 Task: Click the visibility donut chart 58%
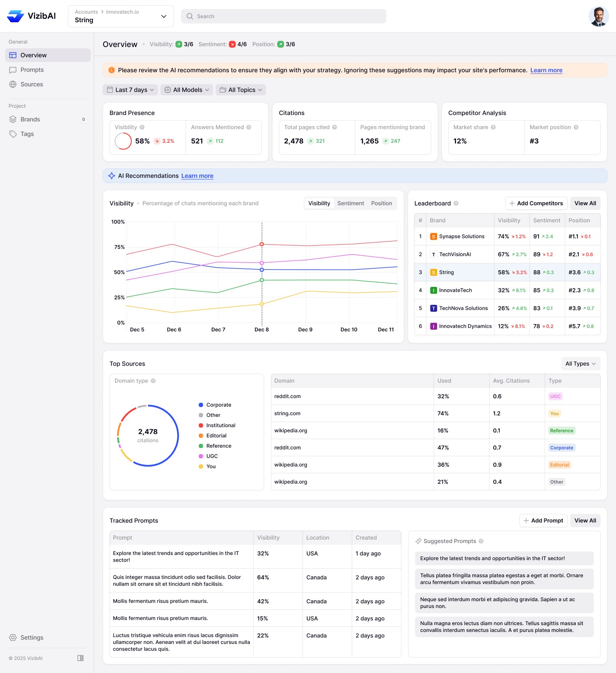point(123,141)
